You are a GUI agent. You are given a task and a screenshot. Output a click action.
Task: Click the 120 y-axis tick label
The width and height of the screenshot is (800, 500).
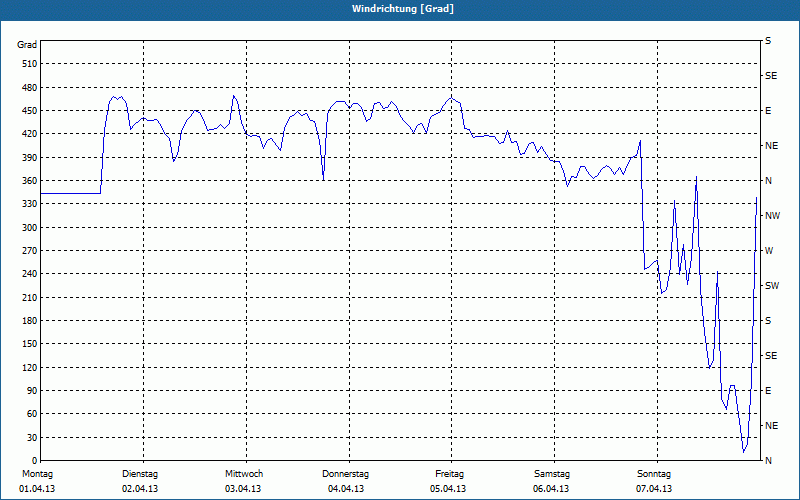point(30,367)
